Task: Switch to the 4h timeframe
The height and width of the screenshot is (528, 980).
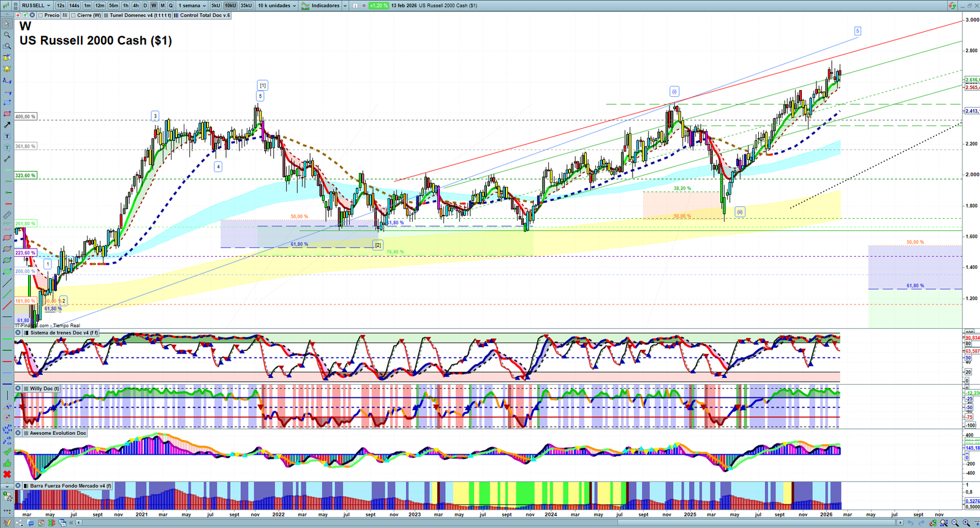Action: 135,6
